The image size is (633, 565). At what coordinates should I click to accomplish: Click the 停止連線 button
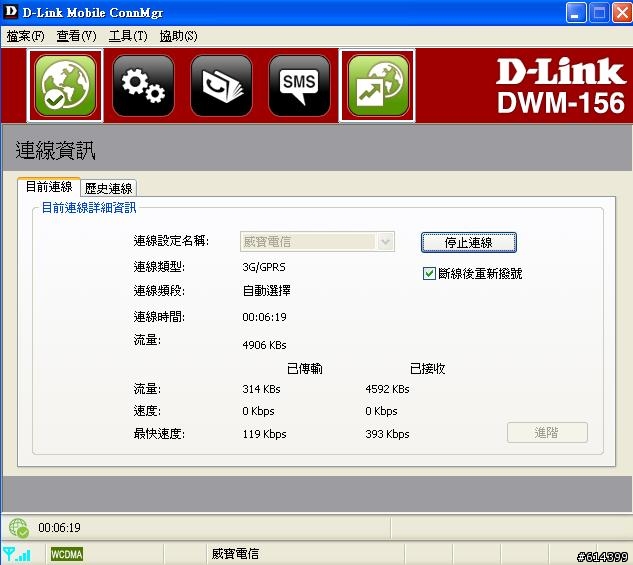click(x=469, y=243)
